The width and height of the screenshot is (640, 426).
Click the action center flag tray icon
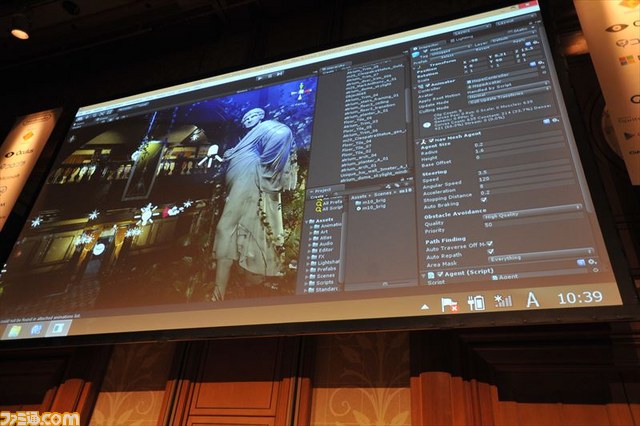click(x=449, y=305)
